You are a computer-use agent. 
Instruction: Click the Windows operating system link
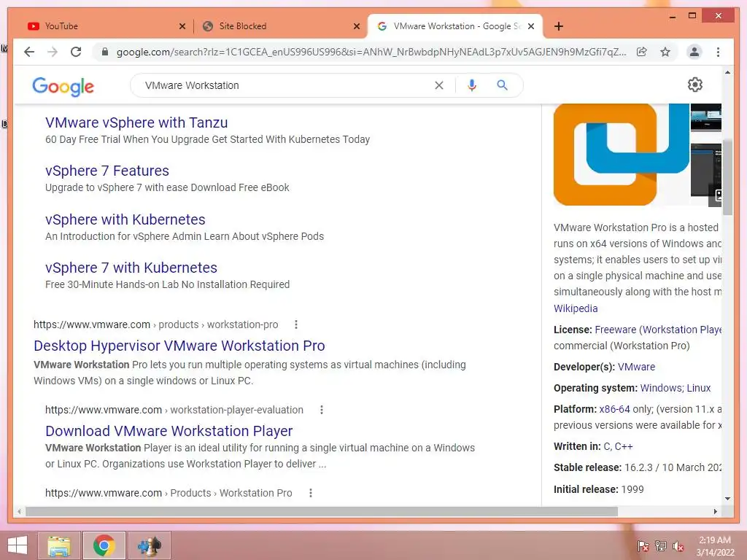point(661,388)
